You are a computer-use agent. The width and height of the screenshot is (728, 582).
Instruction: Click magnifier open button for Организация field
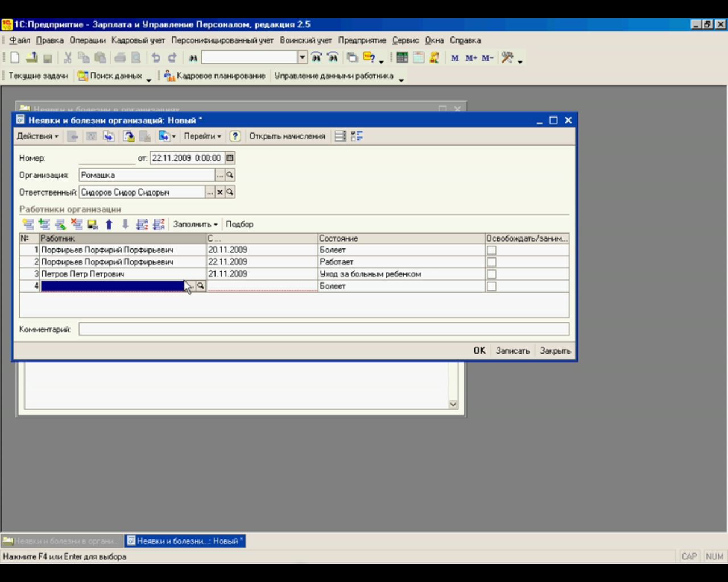pos(230,175)
